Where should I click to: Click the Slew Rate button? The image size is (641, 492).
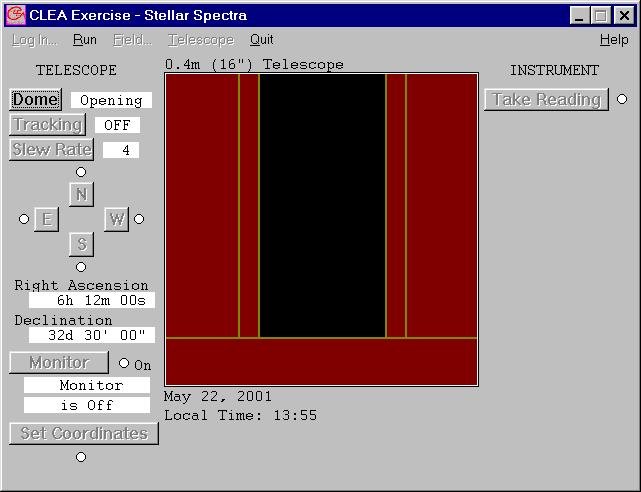(52, 150)
